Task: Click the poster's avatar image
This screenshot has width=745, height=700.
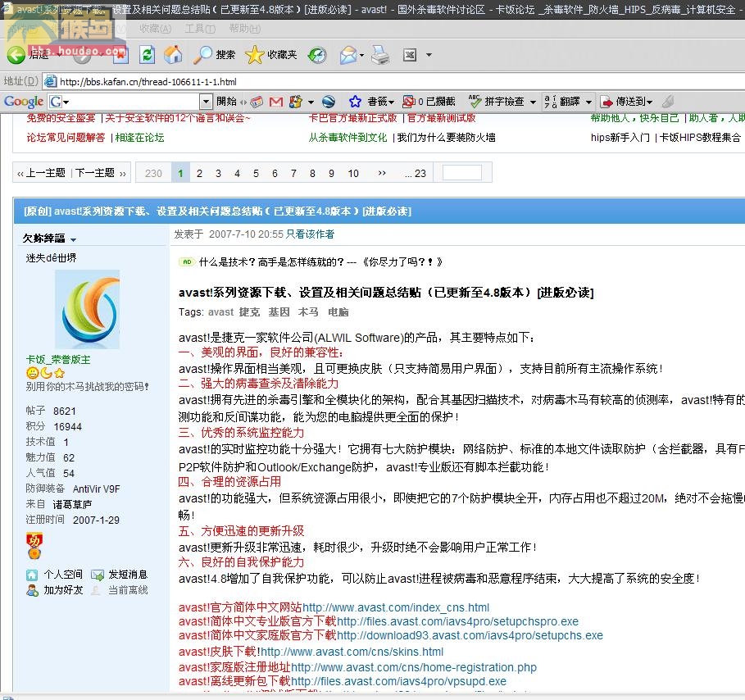Action: click(x=88, y=309)
